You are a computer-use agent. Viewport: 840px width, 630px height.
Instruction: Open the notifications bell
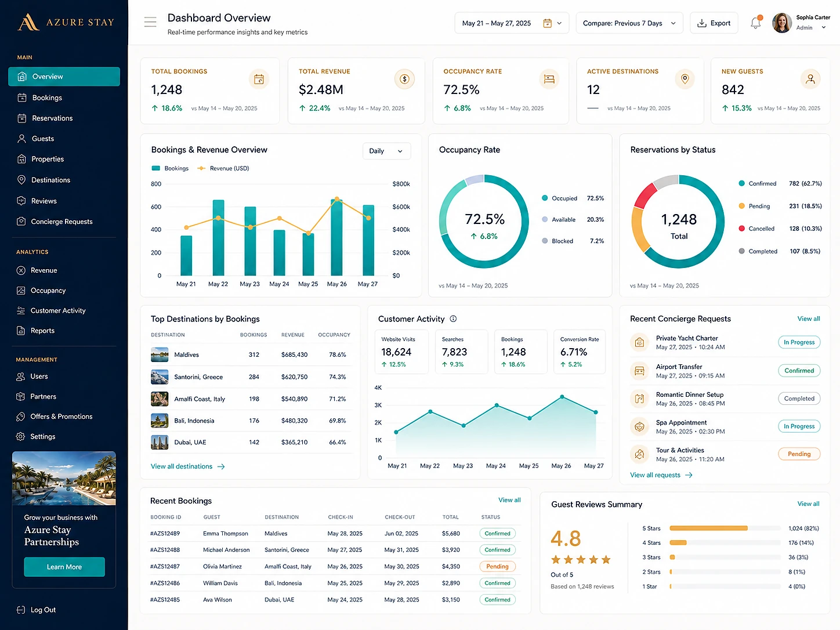[755, 23]
